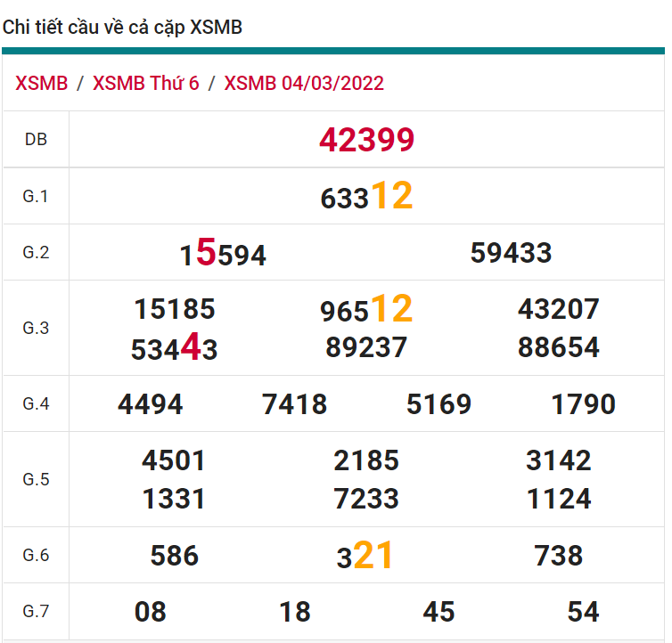Click the G.7 number 45
This screenshot has height=643, width=672.
pos(438,612)
